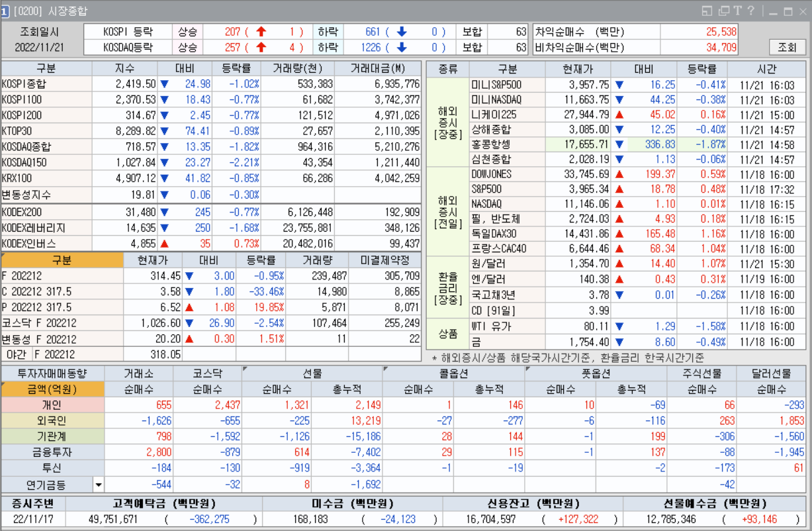Click the 비차익순매수 value 34,709

point(721,47)
